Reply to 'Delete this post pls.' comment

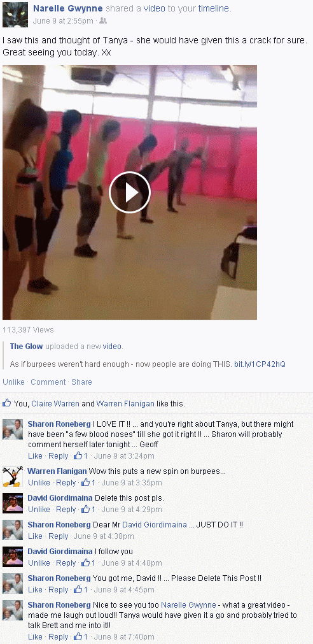pyautogui.click(x=66, y=510)
